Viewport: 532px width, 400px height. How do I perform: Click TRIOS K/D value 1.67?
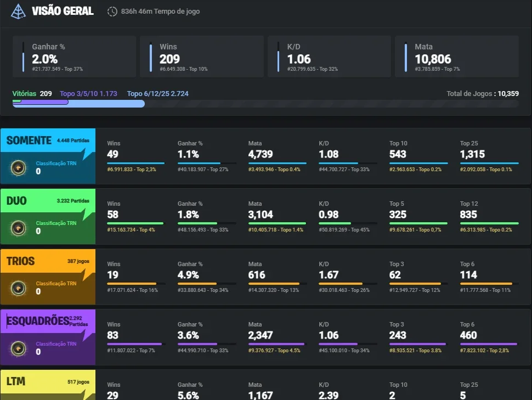(329, 275)
